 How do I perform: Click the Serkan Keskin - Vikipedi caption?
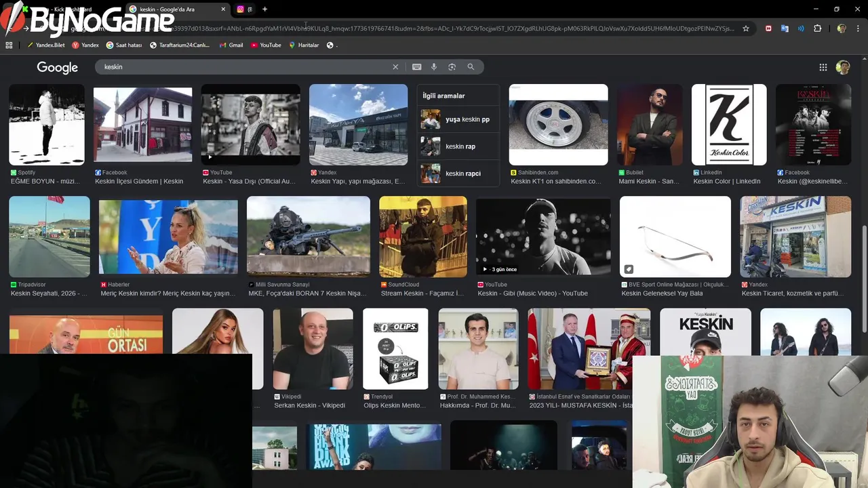tap(309, 405)
